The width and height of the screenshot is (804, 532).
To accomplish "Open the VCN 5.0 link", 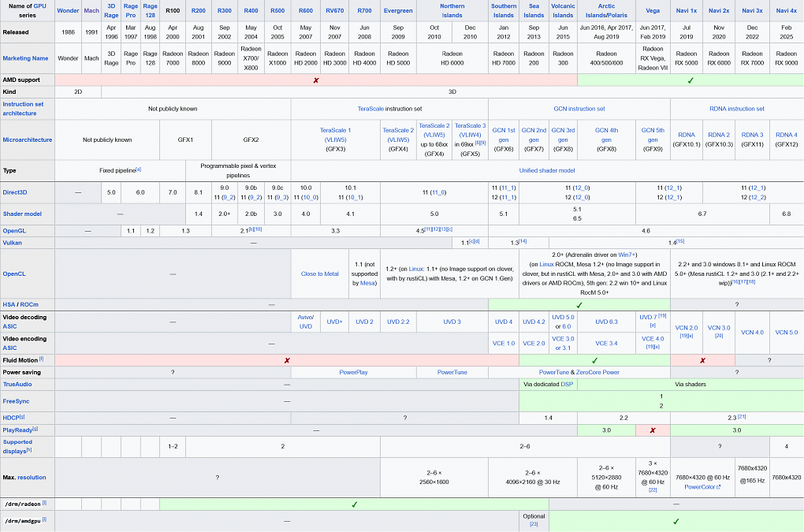I will point(786,333).
